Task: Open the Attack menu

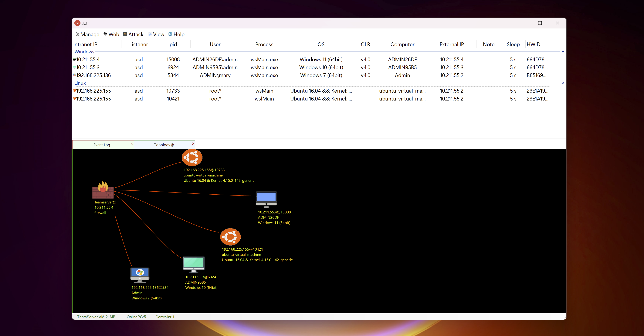Action: (133, 35)
